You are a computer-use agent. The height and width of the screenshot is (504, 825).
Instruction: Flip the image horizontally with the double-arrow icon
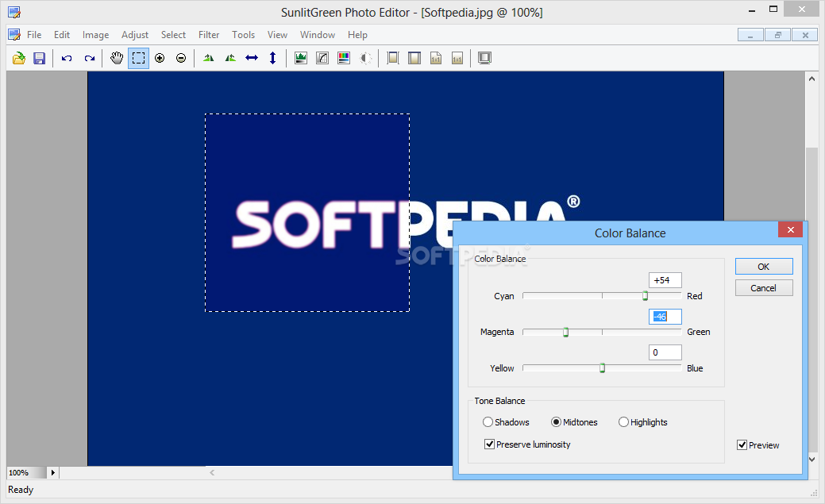coord(252,58)
